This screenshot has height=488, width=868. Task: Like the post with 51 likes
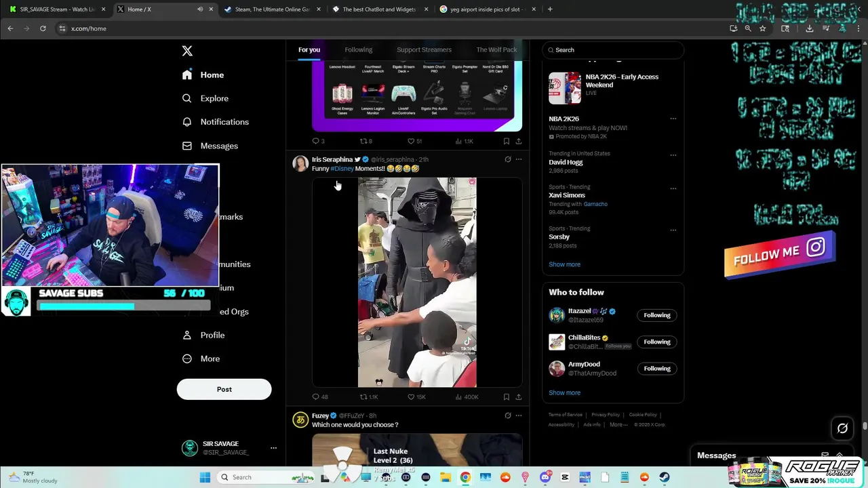click(x=414, y=141)
